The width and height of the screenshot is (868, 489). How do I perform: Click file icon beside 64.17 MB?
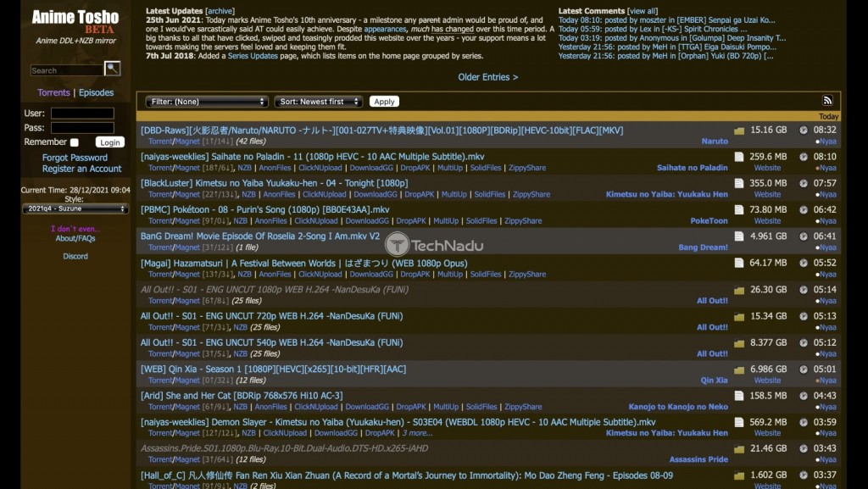(739, 263)
